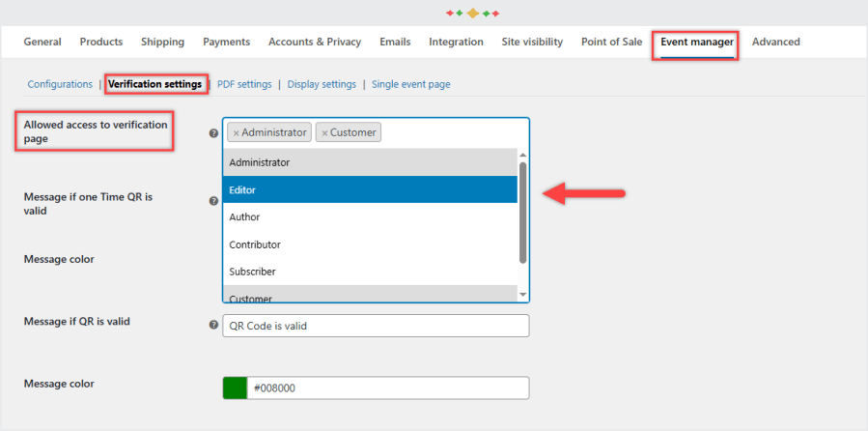This screenshot has width=868, height=431.
Task: Click the role search field beside the Customer tag
Action: pos(453,133)
